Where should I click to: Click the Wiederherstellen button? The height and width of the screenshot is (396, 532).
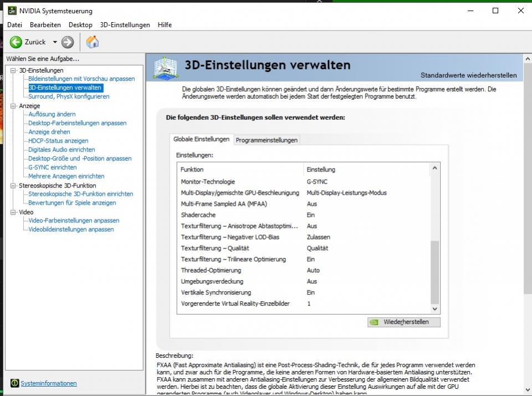point(404,322)
